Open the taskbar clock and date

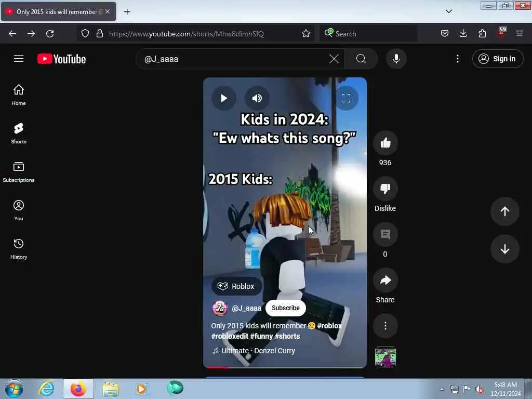pyautogui.click(x=506, y=389)
